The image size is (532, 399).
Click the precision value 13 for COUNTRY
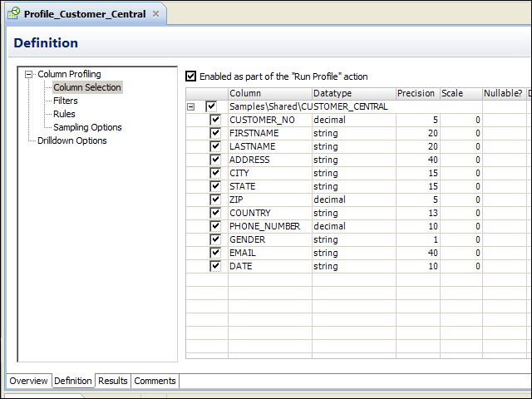point(433,213)
